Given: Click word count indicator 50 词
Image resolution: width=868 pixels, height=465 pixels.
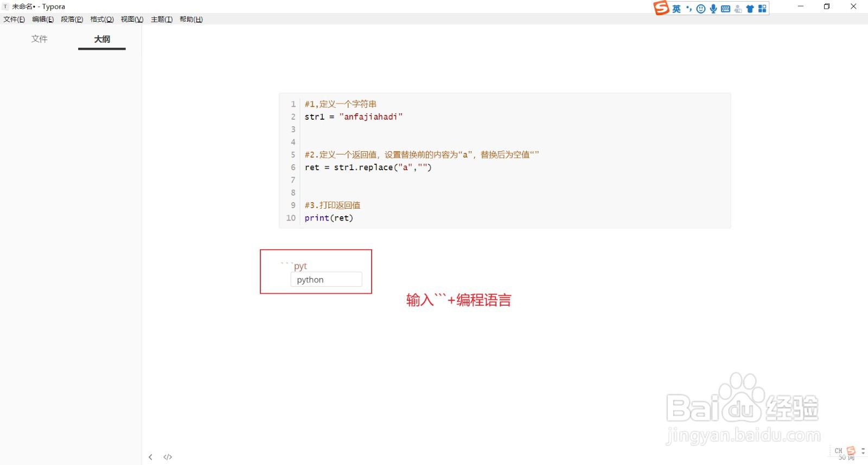Looking at the screenshot, I should pos(846,458).
